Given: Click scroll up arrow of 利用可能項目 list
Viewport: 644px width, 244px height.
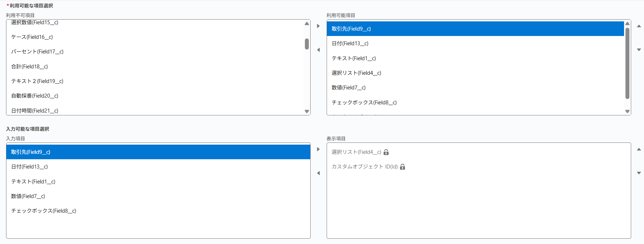Looking at the screenshot, I should pos(627,24).
